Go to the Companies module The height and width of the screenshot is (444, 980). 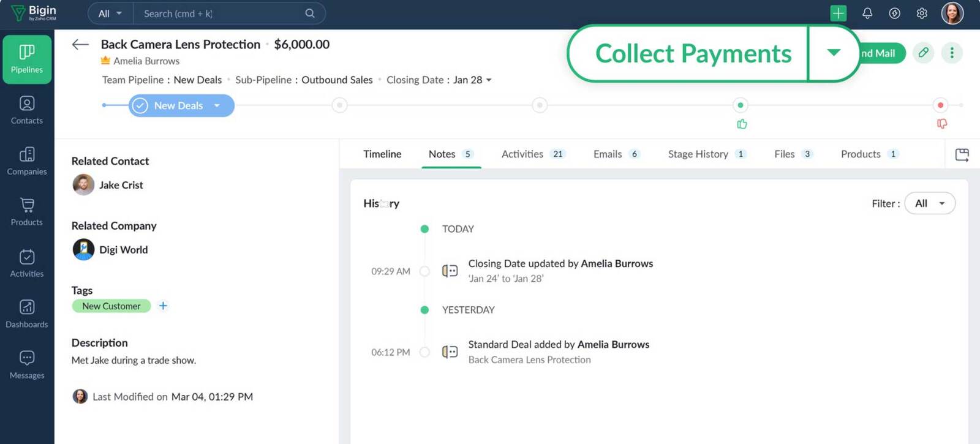pos(27,161)
